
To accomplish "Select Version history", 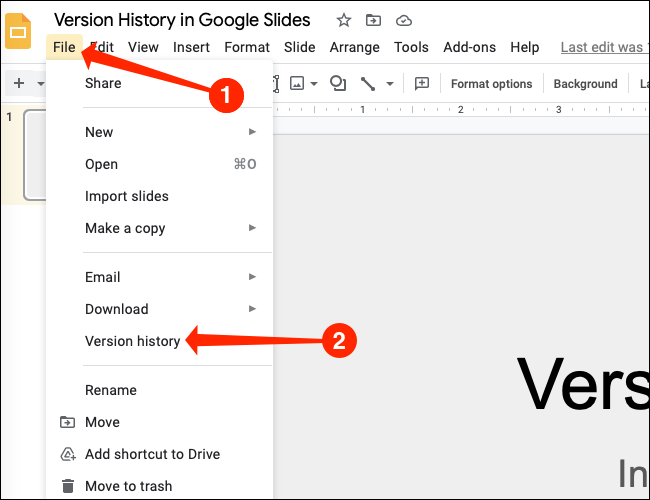I will pos(160,341).
